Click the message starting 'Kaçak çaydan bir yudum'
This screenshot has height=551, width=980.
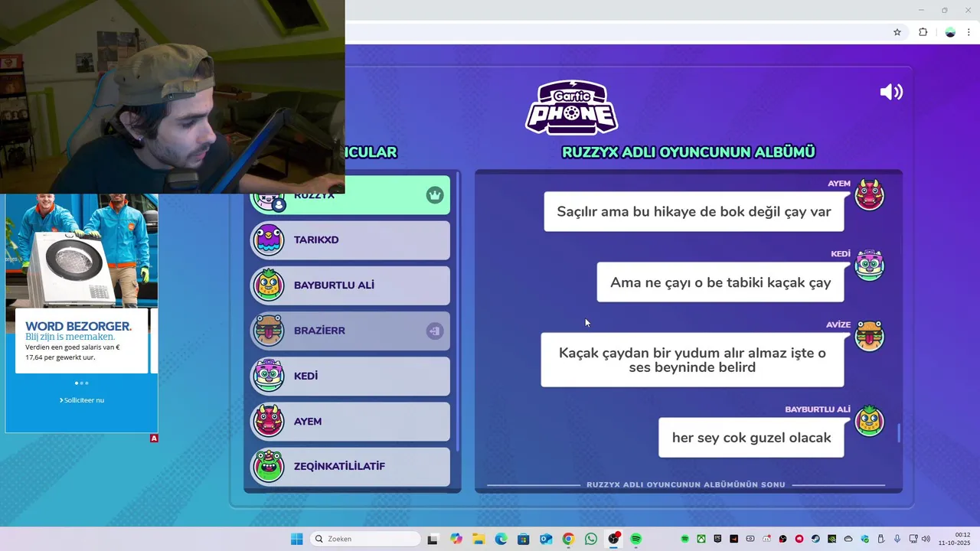tap(692, 360)
